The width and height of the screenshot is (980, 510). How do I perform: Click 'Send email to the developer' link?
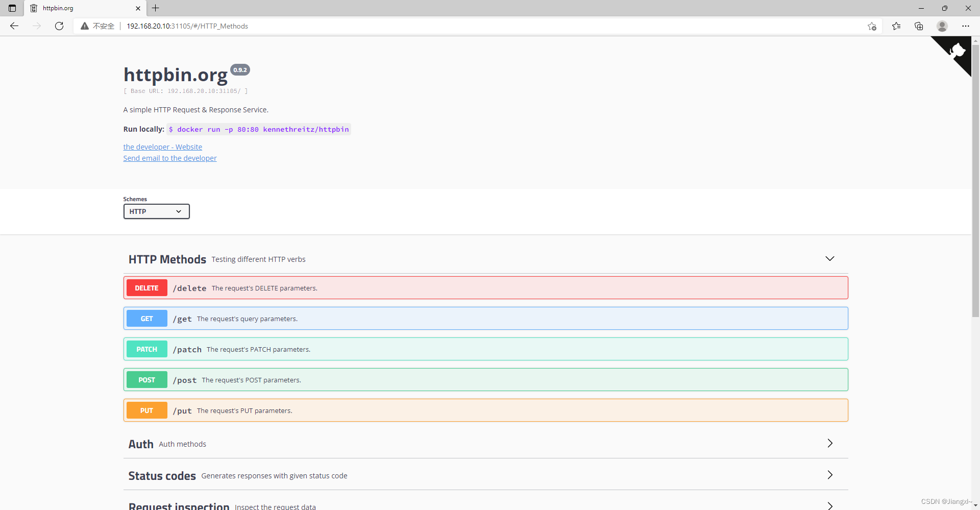coord(170,158)
